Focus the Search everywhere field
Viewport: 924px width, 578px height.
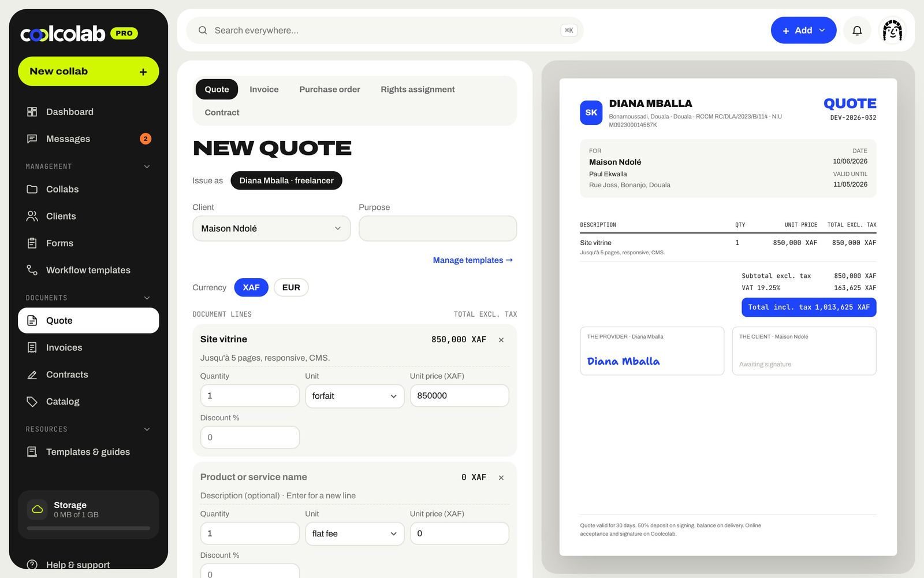385,30
